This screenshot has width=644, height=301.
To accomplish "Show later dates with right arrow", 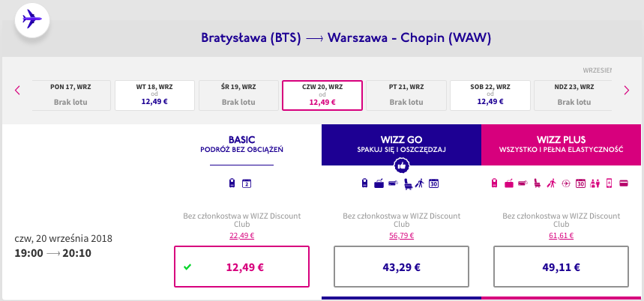I will 626,90.
